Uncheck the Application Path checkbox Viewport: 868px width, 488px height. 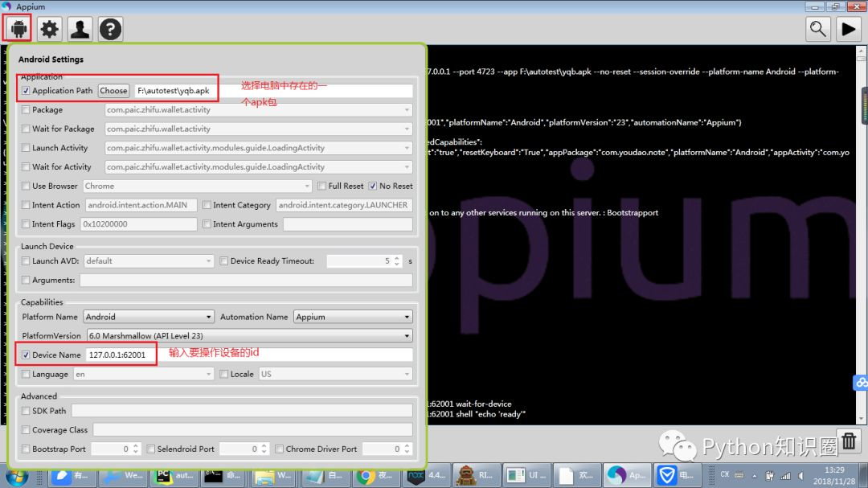[x=26, y=90]
